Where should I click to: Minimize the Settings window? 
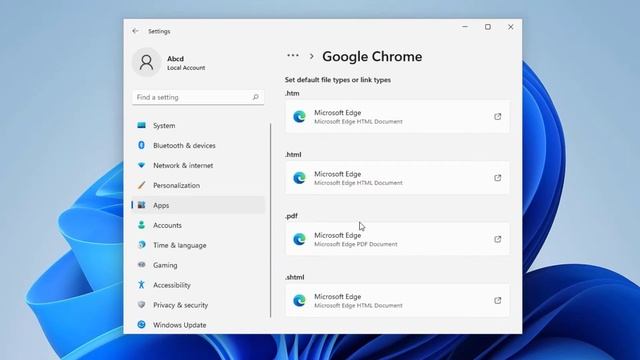click(465, 27)
